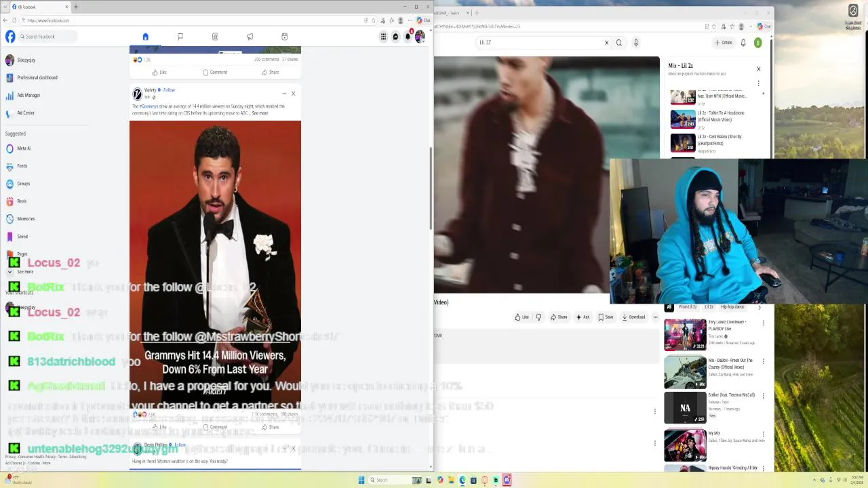Open Facebook Messenger icon
868x488 pixels.
395,37
